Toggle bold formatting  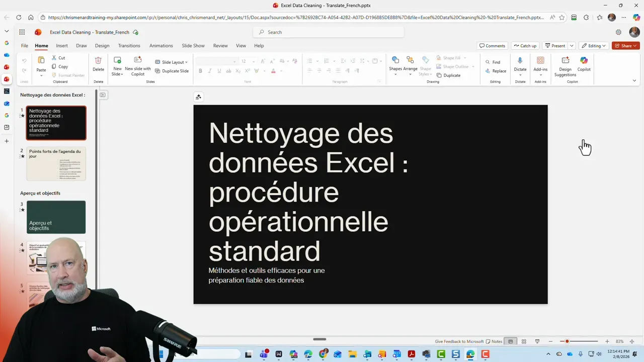[200, 71]
